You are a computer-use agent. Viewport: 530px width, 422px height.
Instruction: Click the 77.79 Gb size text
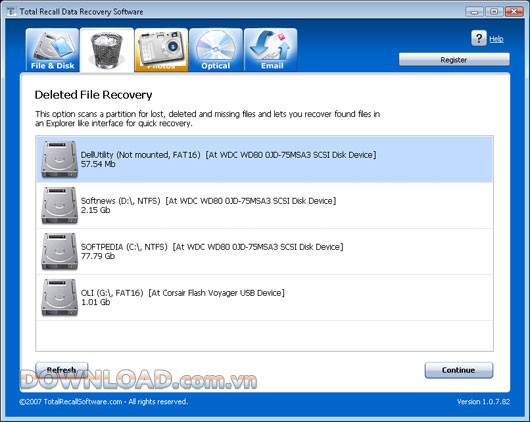point(98,256)
